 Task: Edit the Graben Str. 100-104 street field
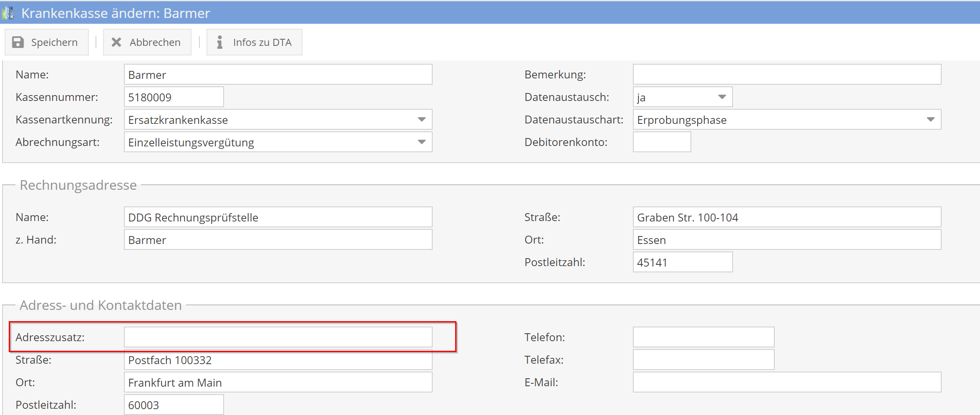[x=787, y=217]
